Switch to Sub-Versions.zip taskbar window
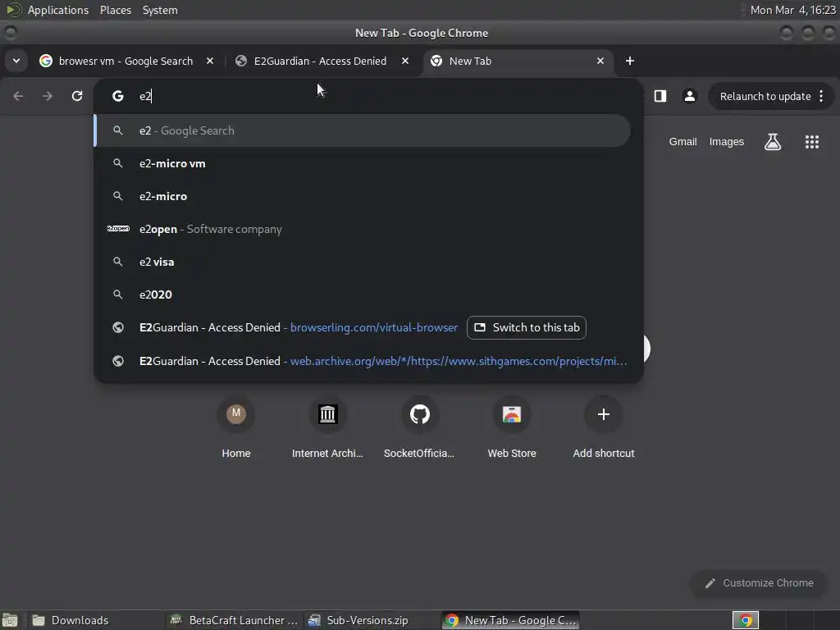 click(x=373, y=620)
